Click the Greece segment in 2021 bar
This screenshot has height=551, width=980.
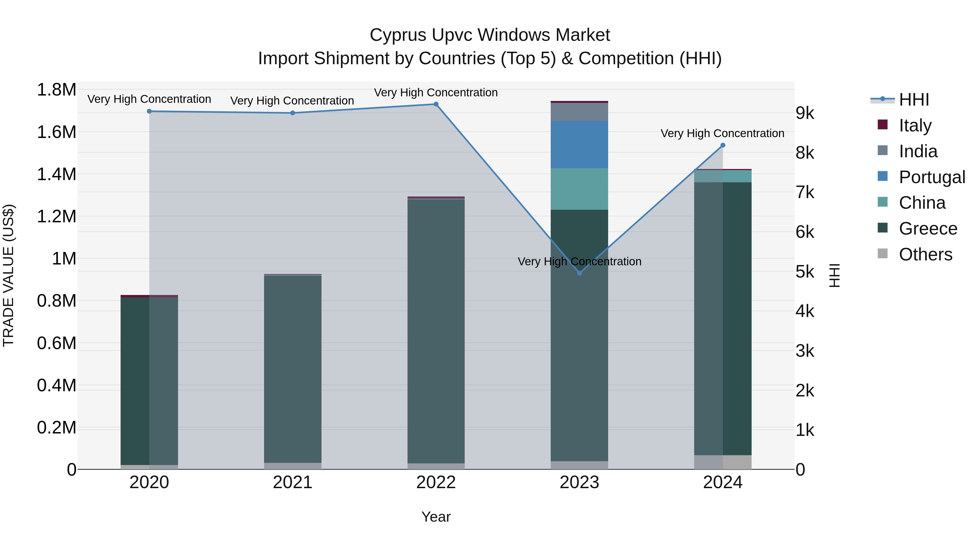click(293, 369)
